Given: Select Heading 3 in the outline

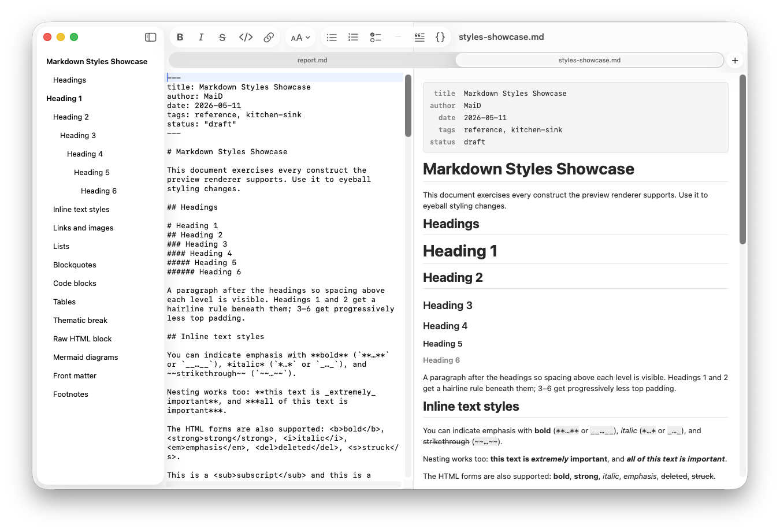Looking at the screenshot, I should [78, 135].
